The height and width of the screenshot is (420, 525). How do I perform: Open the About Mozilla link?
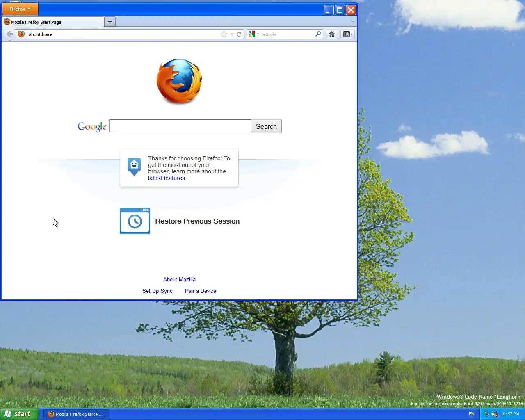pos(179,279)
